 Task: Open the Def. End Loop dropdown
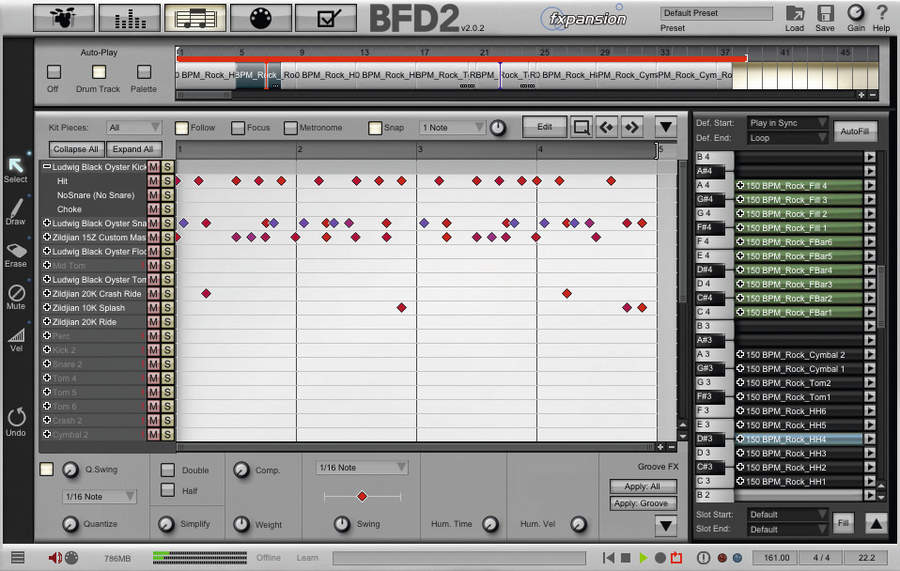click(x=788, y=138)
